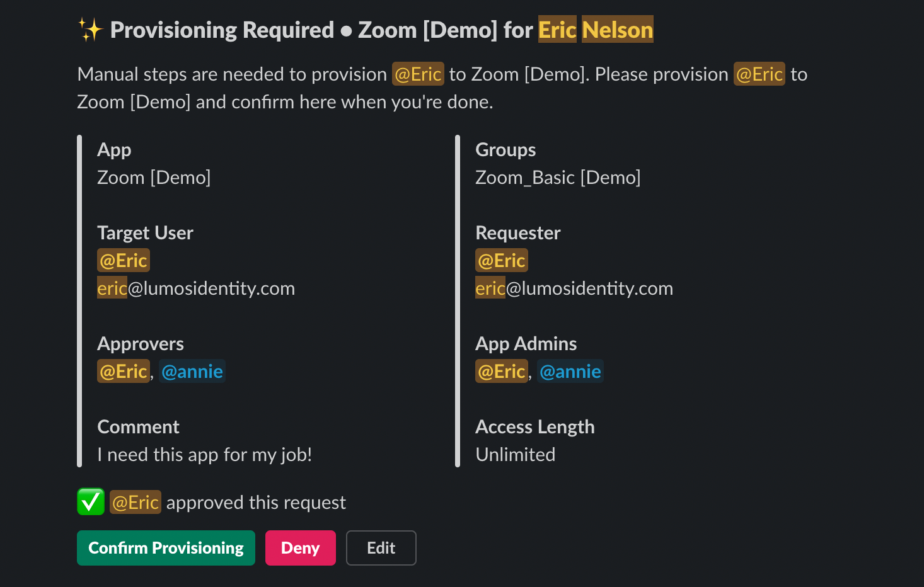Click the green checkmark approval emoji
Image resolution: width=924 pixels, height=587 pixels.
coord(91,502)
